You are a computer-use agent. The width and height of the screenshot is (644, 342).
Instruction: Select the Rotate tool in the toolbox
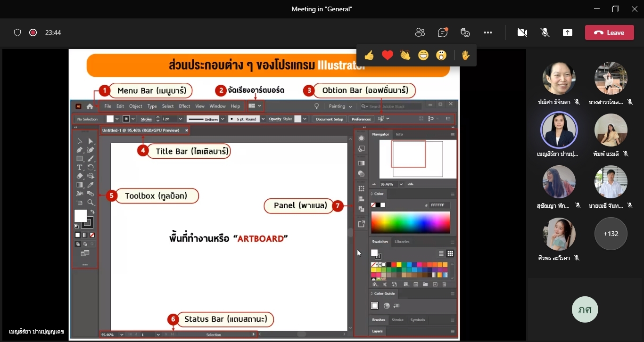[91, 167]
